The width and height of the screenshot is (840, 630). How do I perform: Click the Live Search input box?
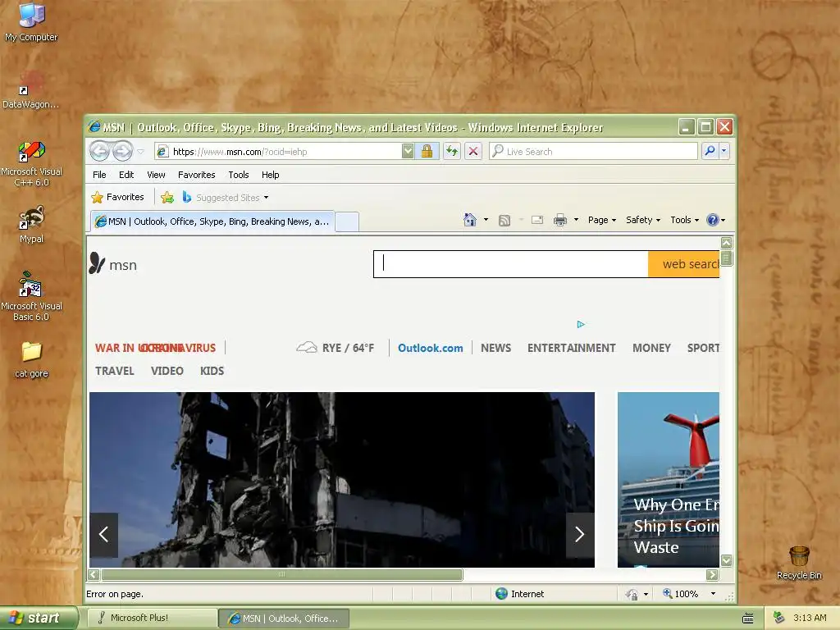tap(593, 152)
